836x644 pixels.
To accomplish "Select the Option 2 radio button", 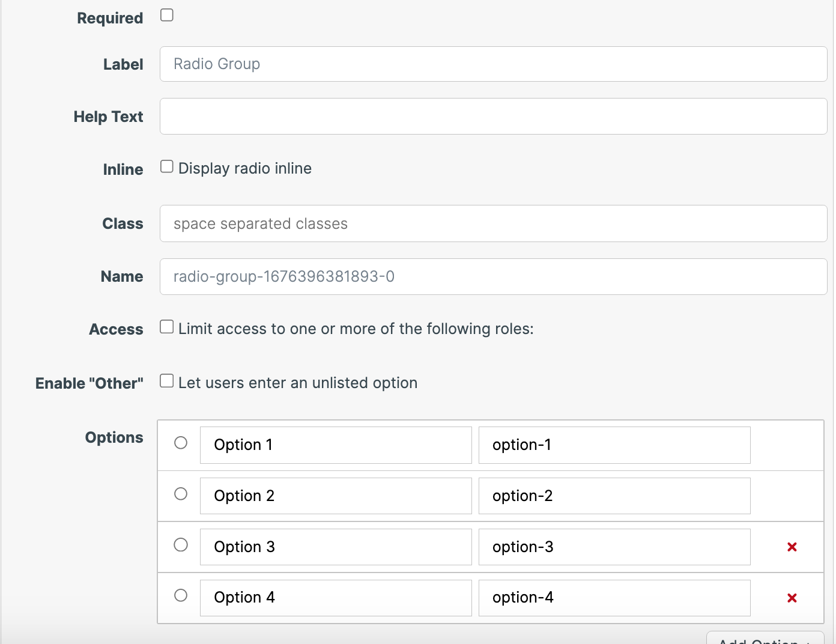I will pos(181,494).
